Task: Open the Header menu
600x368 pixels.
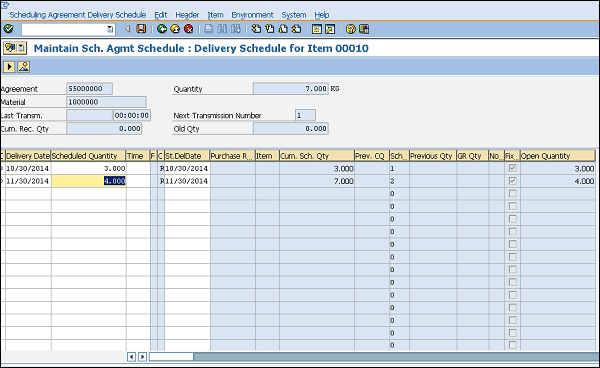Action: click(x=187, y=15)
